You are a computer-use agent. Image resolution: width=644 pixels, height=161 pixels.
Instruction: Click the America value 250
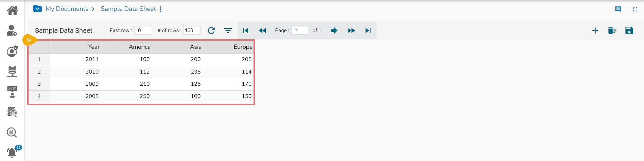[126, 96]
